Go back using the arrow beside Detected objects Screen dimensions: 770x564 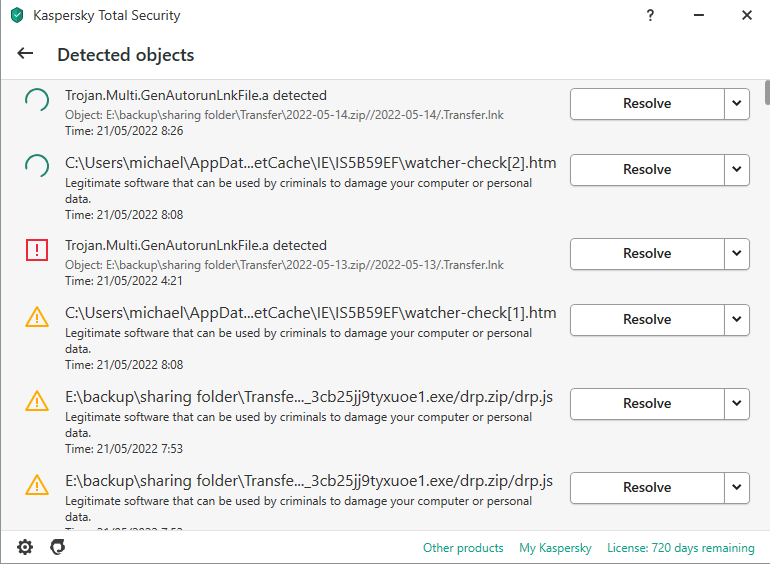click(25, 54)
